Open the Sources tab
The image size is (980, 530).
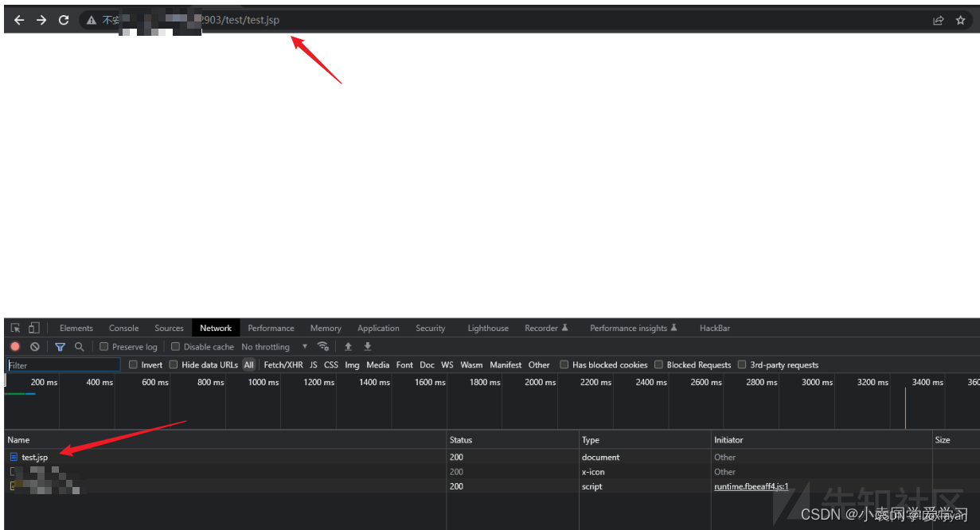(170, 328)
